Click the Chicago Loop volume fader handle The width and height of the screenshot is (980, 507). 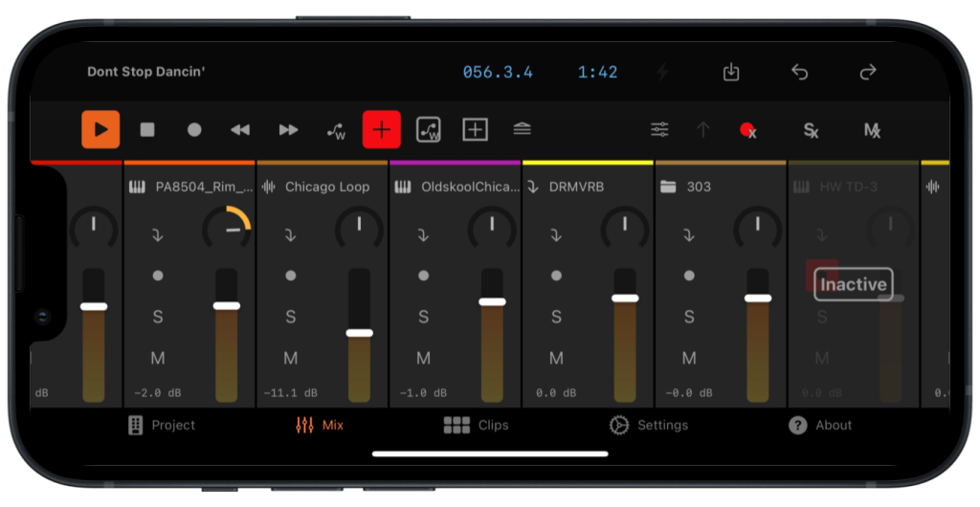pos(359,333)
